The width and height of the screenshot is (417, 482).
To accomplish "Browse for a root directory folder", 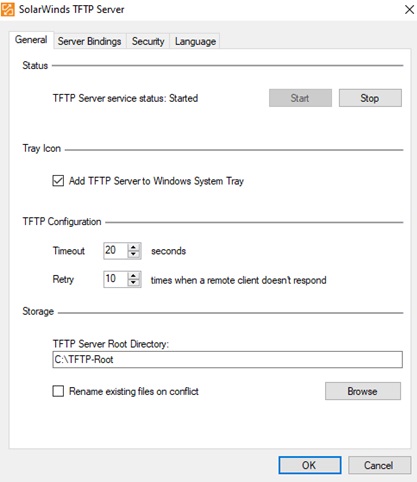I will [x=363, y=391].
